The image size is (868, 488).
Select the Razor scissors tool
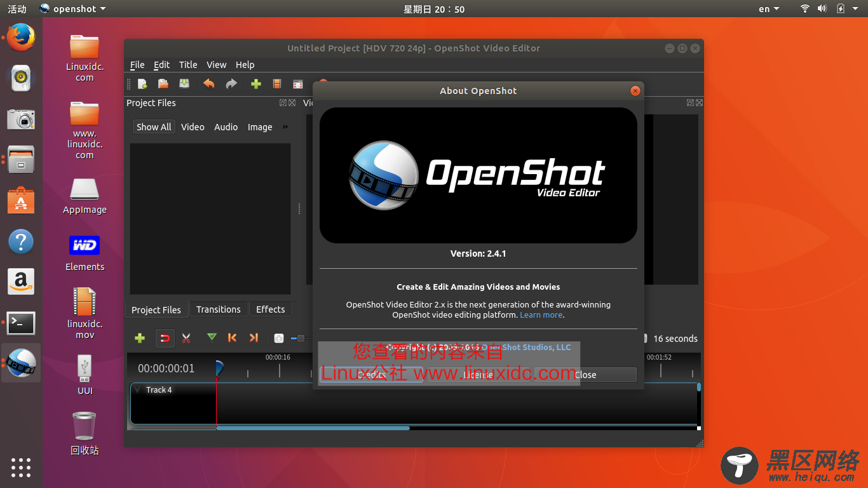[x=186, y=338]
